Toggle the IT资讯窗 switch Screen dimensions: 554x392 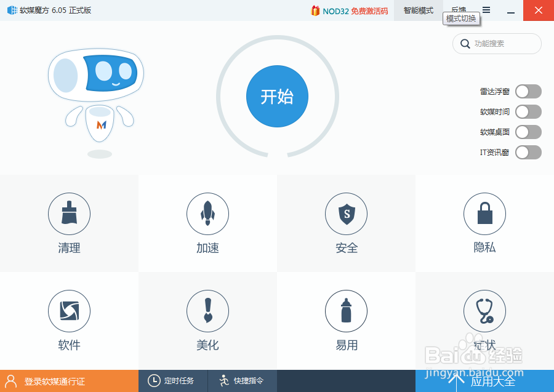click(x=528, y=152)
